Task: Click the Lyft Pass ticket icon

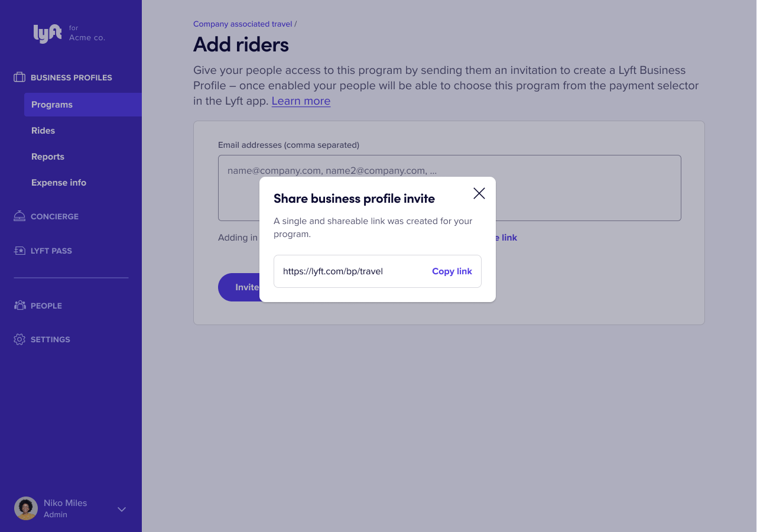Action: click(20, 251)
